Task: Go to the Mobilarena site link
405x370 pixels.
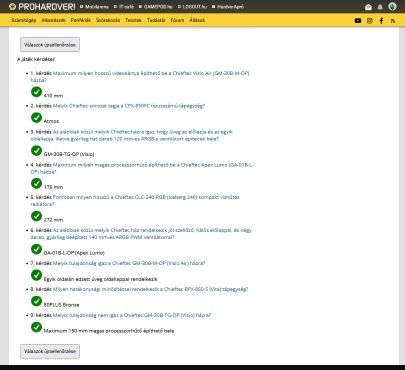Action: click(95, 7)
